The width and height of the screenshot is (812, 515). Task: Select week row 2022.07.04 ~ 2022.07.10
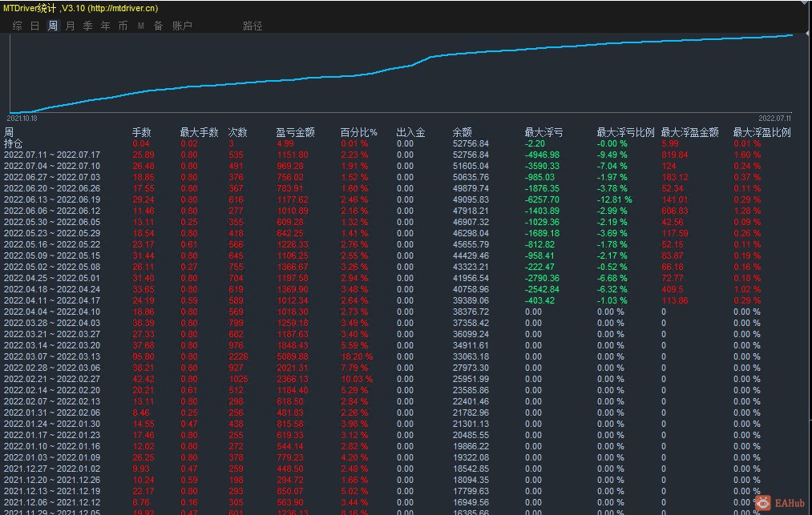[52, 166]
